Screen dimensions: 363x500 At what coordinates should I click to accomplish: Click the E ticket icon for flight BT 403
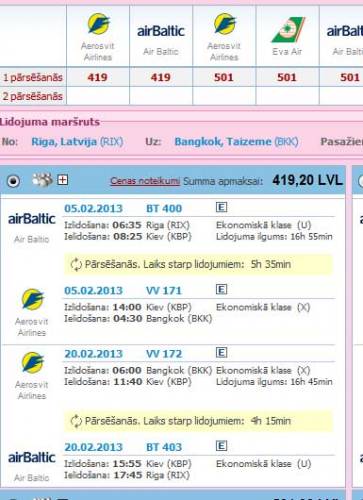tap(221, 446)
